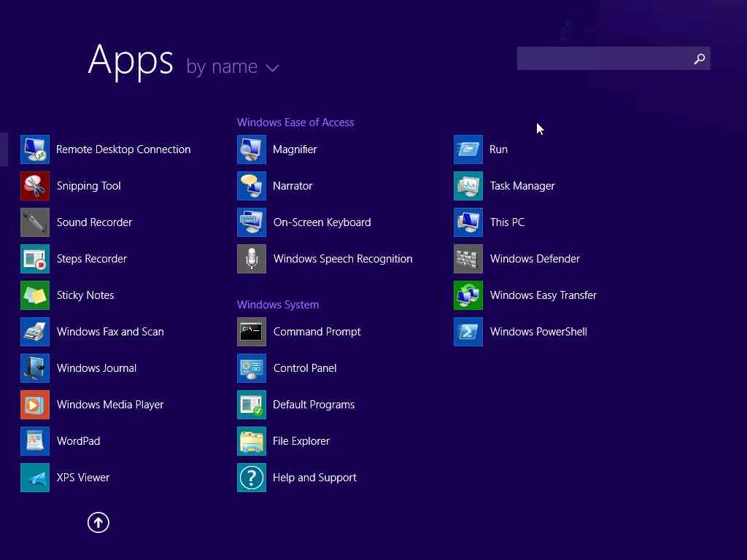Viewport: 747px width, 560px height.
Task: Click the 'WordPad' label
Action: click(x=78, y=441)
